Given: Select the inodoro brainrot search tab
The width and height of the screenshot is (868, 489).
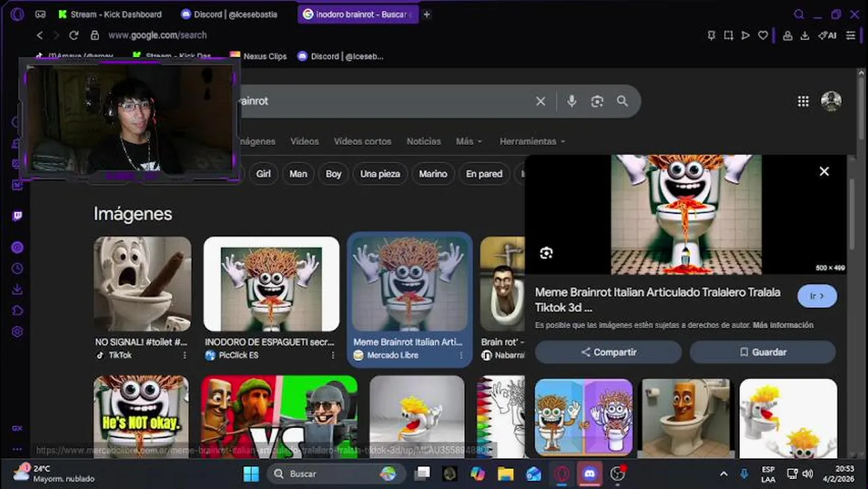Looking at the screenshot, I should coord(357,14).
